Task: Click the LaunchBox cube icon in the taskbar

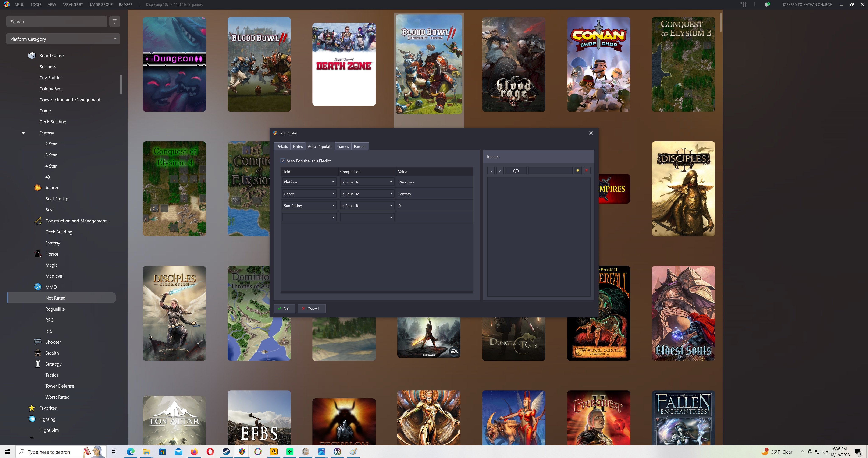Action: click(242, 452)
